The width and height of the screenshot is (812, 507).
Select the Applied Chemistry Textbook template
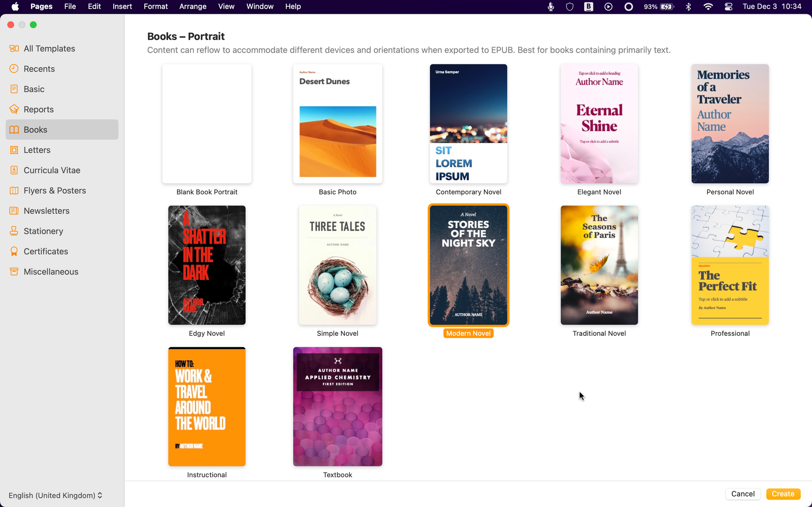(x=337, y=406)
